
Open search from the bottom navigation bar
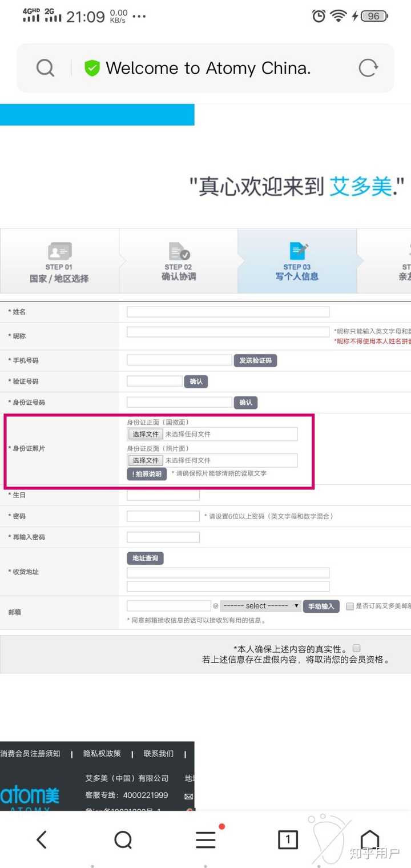point(123,839)
